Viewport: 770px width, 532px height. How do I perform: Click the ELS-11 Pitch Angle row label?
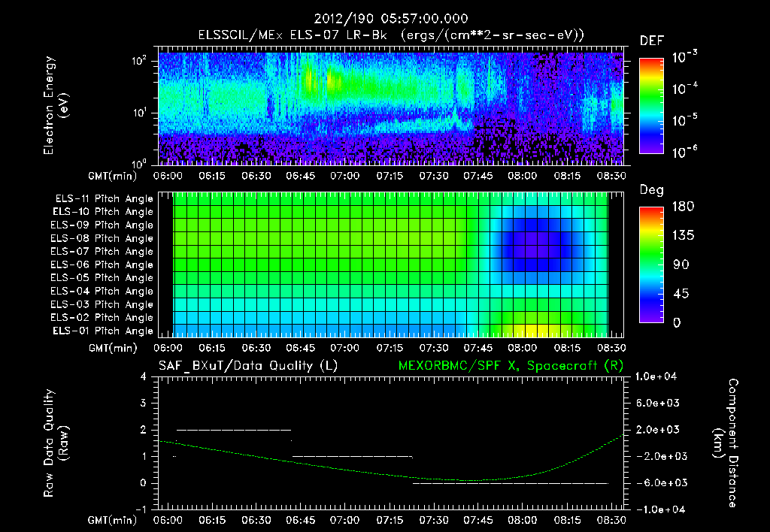point(104,199)
